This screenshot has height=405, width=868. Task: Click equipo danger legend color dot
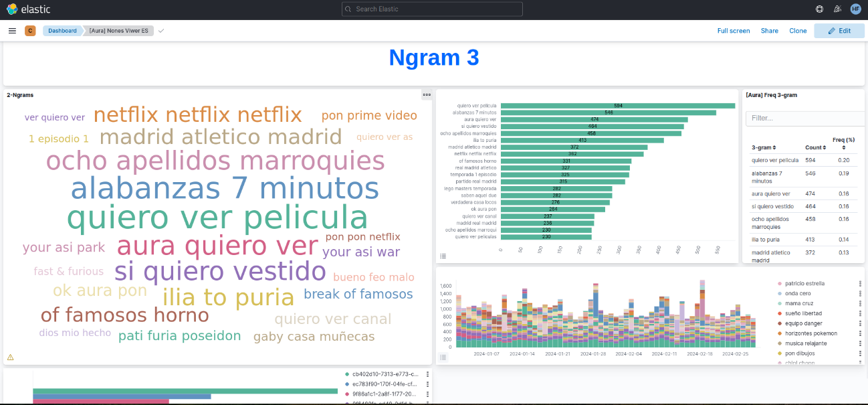point(779,323)
